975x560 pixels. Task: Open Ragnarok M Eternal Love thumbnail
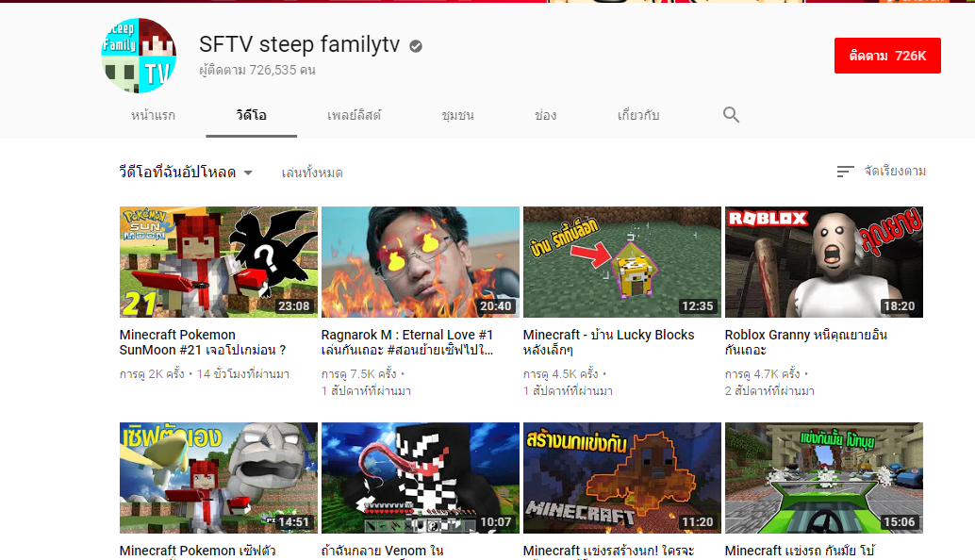[x=421, y=262]
